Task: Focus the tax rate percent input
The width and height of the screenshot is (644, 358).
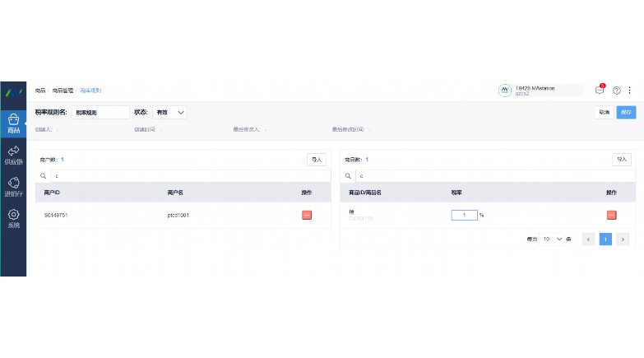Action: coord(464,215)
